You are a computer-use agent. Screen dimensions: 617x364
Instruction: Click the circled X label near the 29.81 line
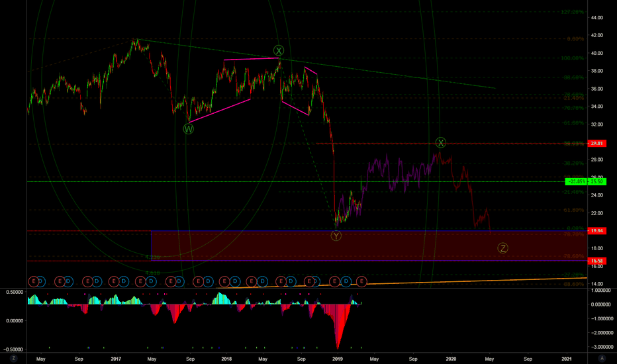(x=441, y=142)
